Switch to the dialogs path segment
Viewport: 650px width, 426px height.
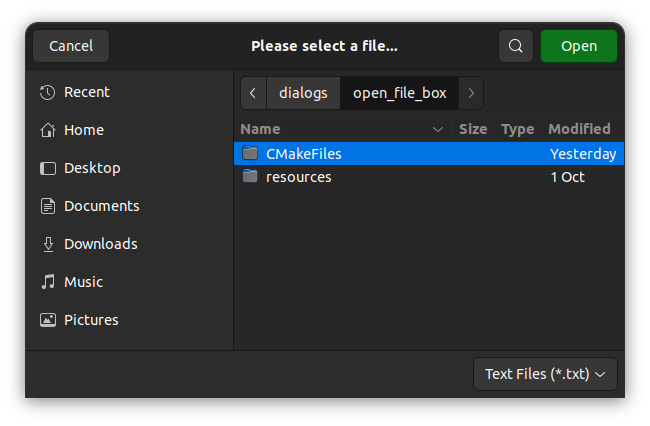pos(303,93)
